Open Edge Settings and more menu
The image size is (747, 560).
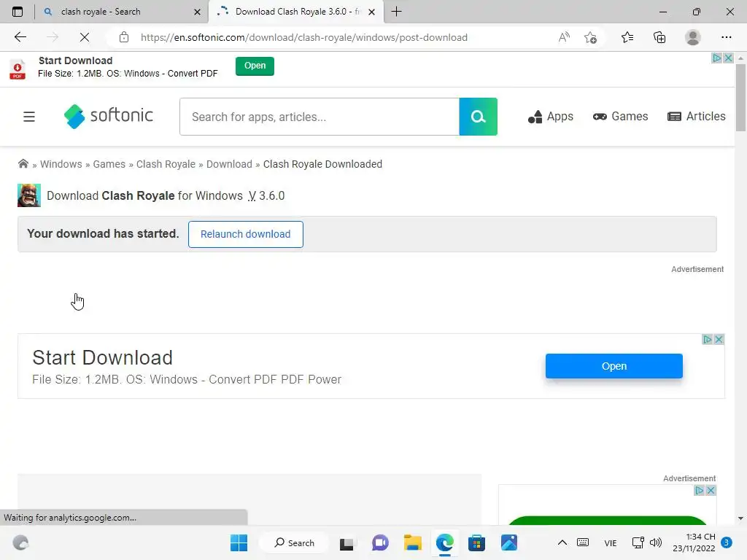(x=726, y=37)
